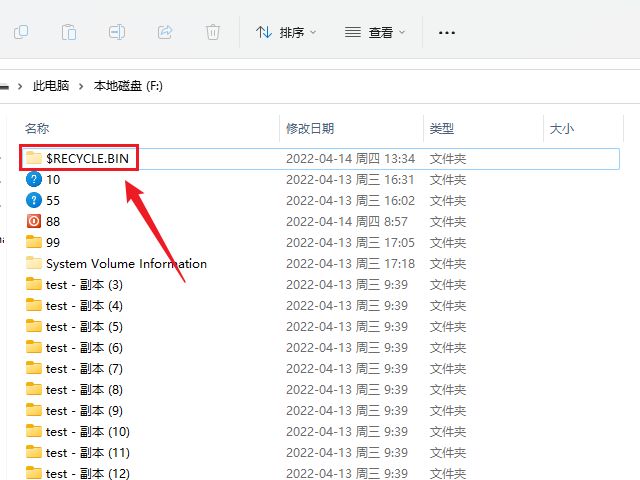640x480 pixels.
Task: Select folder named 10
Action: pos(53,180)
